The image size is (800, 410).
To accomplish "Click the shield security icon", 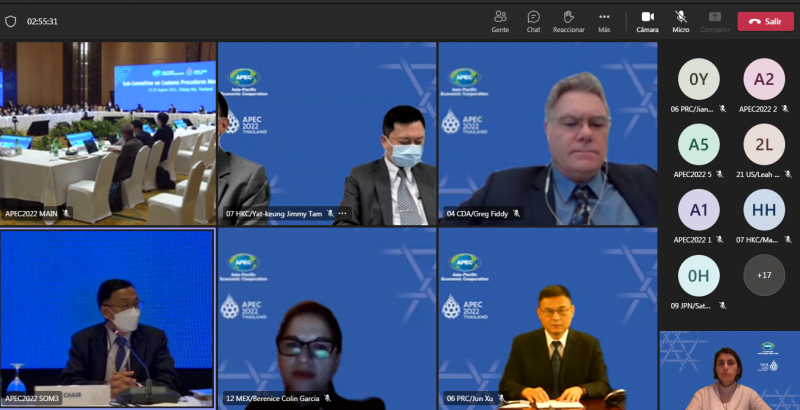I will pos(11,21).
